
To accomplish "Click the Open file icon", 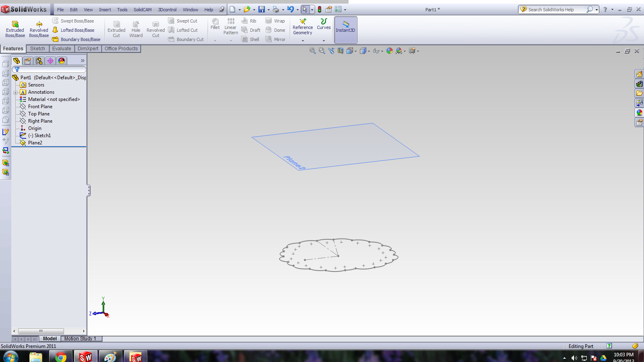I will (247, 9).
